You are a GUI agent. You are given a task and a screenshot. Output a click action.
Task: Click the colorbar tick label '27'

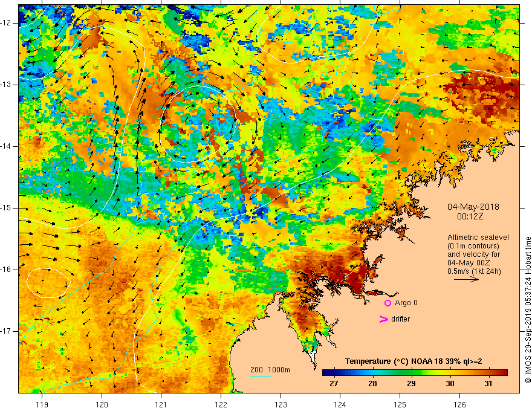point(334,384)
